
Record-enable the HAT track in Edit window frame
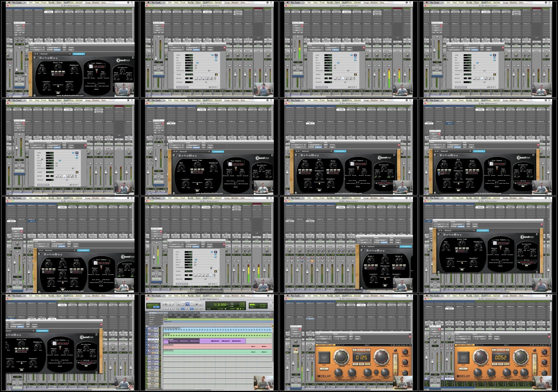pyautogui.click(x=149, y=331)
